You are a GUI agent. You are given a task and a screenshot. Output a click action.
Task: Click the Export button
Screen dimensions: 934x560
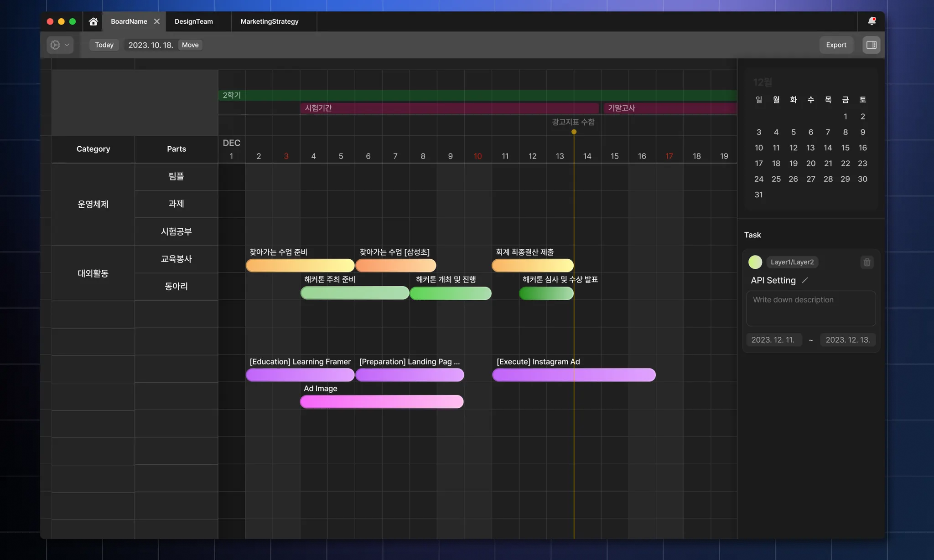pos(836,45)
